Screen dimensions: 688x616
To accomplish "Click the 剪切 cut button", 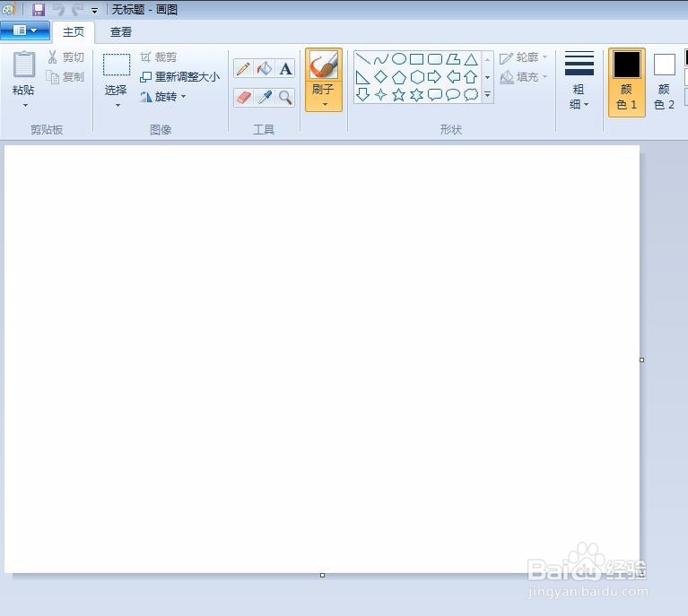I will click(x=65, y=57).
